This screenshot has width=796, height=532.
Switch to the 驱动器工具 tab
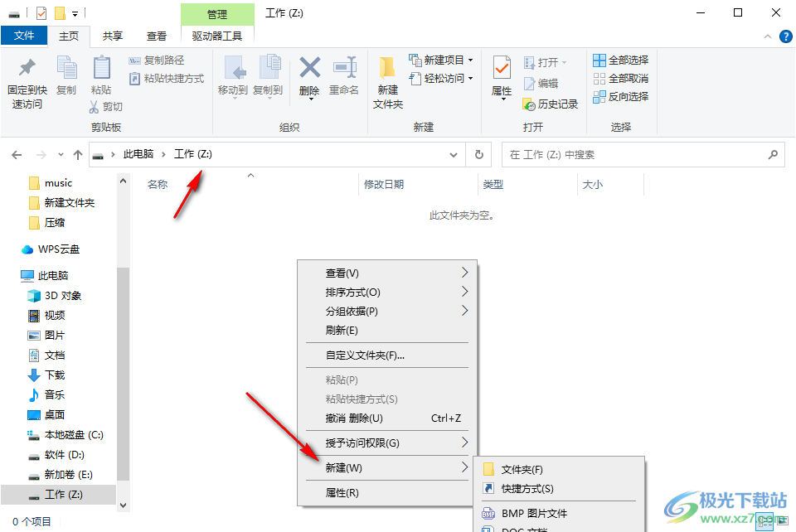[216, 36]
